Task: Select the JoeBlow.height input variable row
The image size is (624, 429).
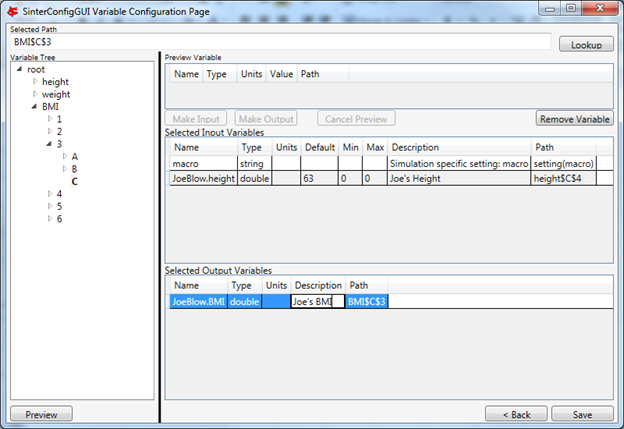Action: tap(203, 177)
